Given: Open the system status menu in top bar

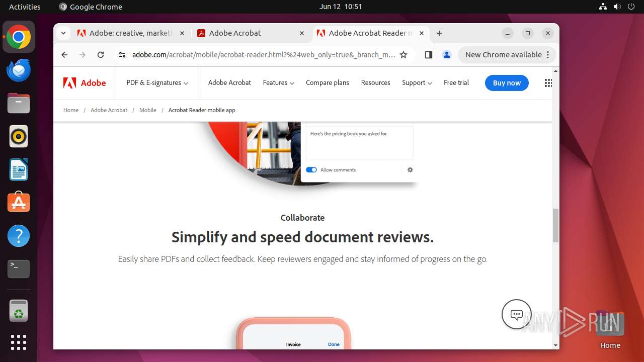Looking at the screenshot, I should pos(617,7).
